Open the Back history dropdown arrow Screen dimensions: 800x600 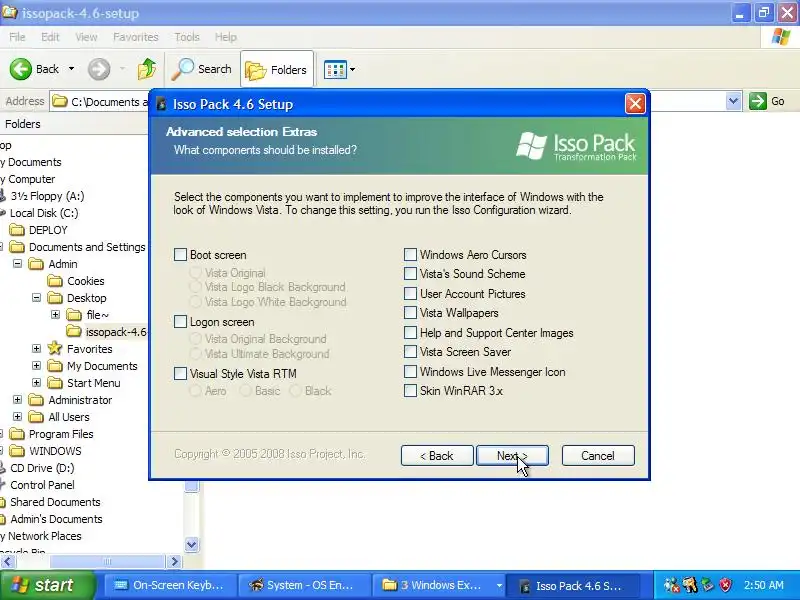point(71,69)
